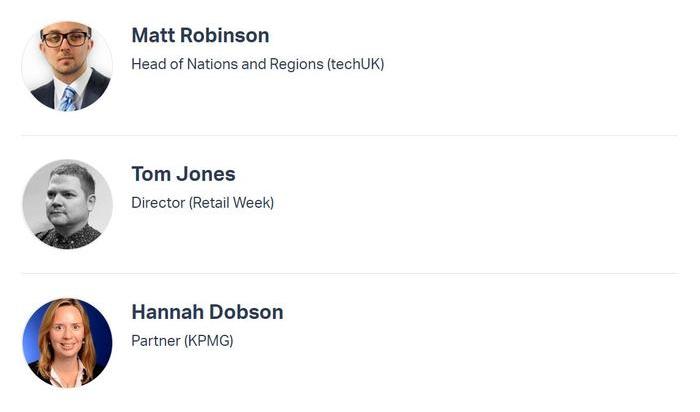Click the divider below Matt Robinson's entry
The image size is (700, 412).
click(350, 135)
